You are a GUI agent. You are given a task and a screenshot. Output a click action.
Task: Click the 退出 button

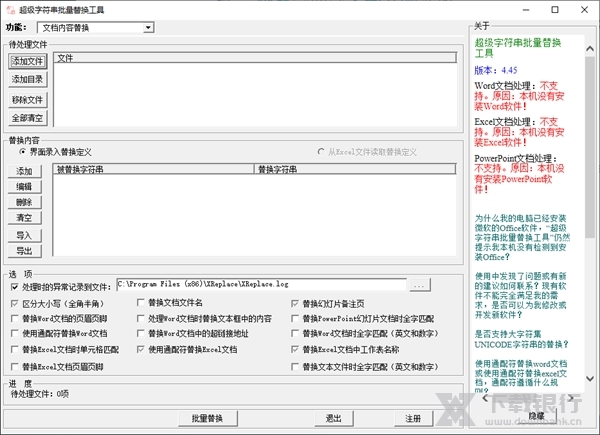click(x=334, y=419)
